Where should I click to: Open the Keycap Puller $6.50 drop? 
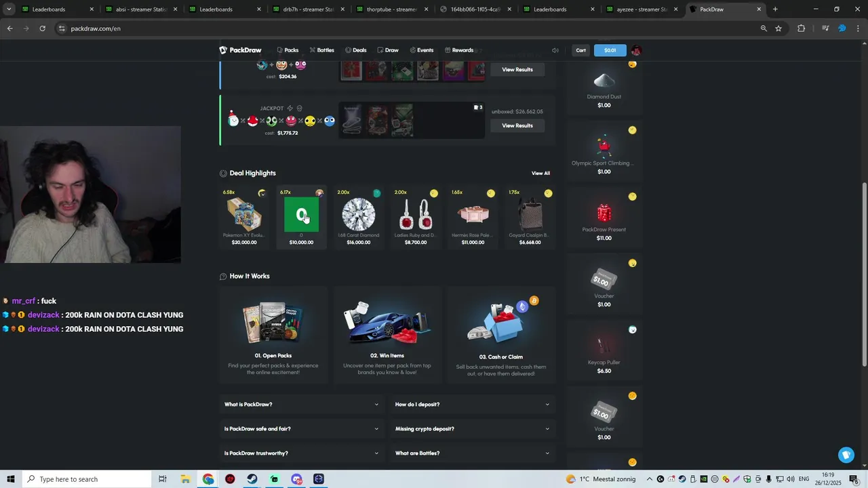click(x=604, y=351)
